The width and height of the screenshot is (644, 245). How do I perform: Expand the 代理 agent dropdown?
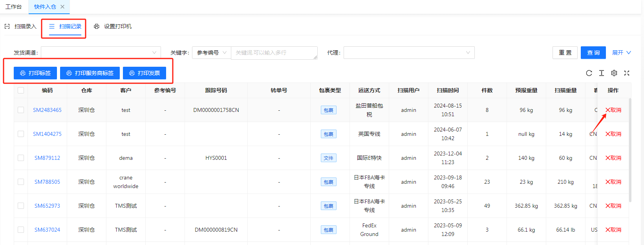point(409,53)
